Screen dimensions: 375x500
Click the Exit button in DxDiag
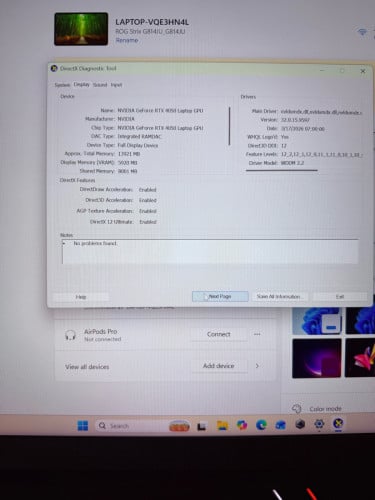click(340, 297)
